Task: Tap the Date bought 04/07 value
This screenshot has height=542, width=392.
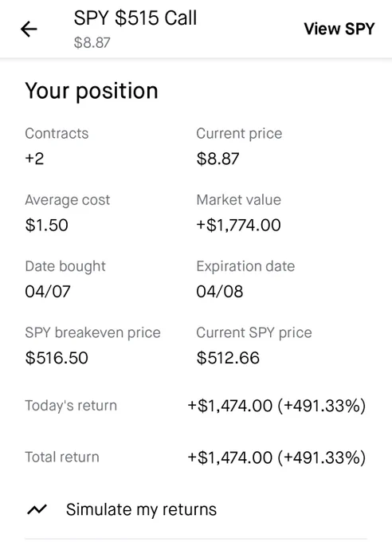Action: (x=48, y=292)
